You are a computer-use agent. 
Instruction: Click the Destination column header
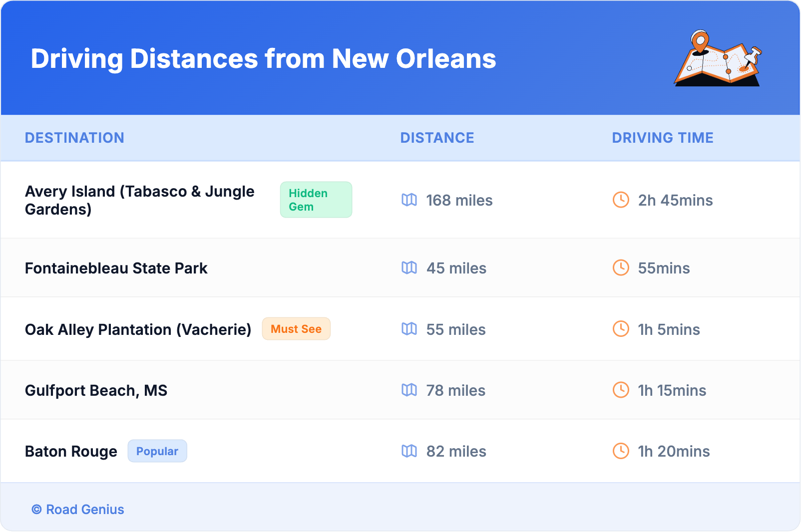click(74, 138)
